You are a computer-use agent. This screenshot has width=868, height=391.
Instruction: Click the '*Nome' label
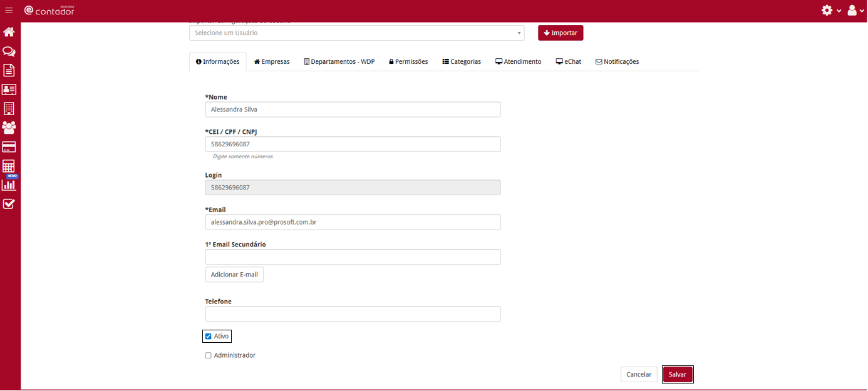pyautogui.click(x=216, y=97)
